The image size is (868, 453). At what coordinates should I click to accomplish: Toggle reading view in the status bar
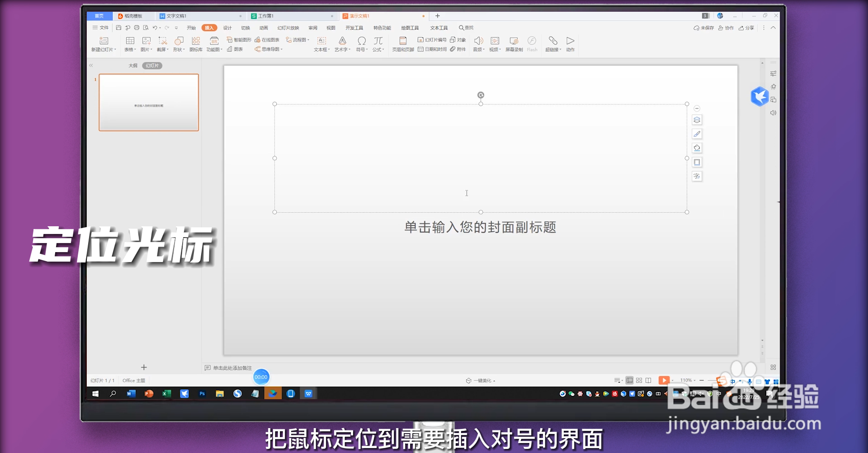click(x=648, y=380)
